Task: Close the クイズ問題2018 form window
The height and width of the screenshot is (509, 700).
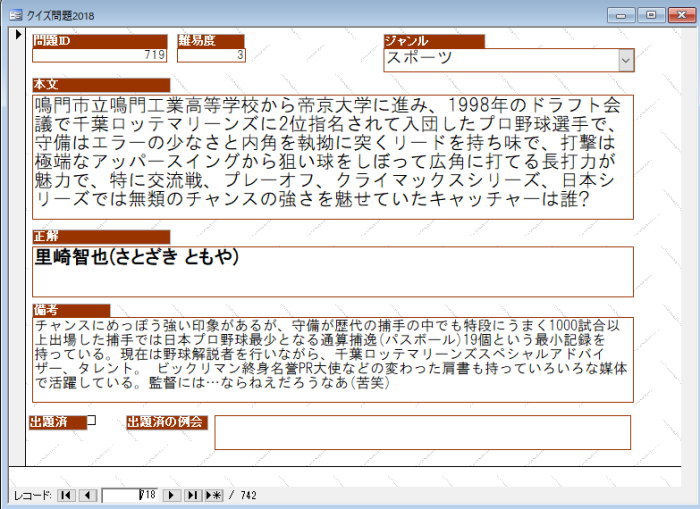Action: coord(681,15)
